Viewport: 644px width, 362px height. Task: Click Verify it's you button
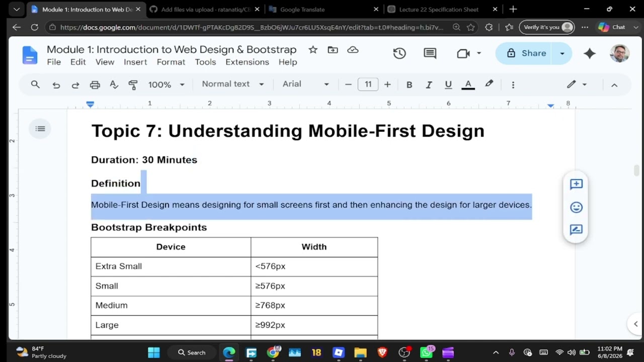(x=546, y=27)
